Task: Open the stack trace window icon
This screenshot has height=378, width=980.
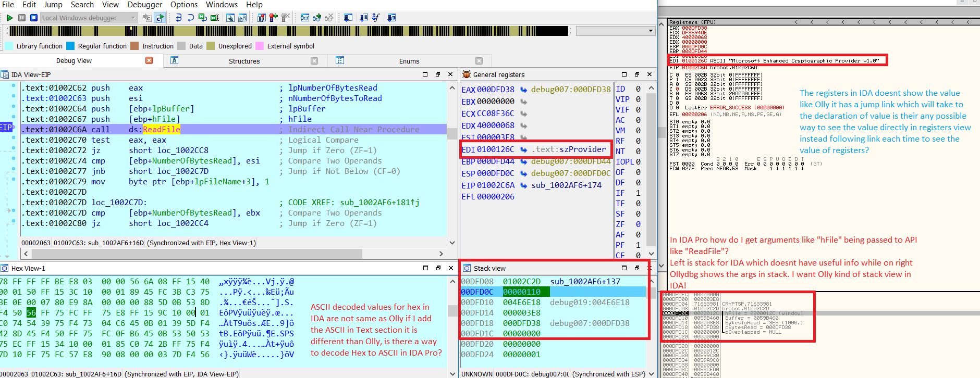Action: (x=348, y=18)
